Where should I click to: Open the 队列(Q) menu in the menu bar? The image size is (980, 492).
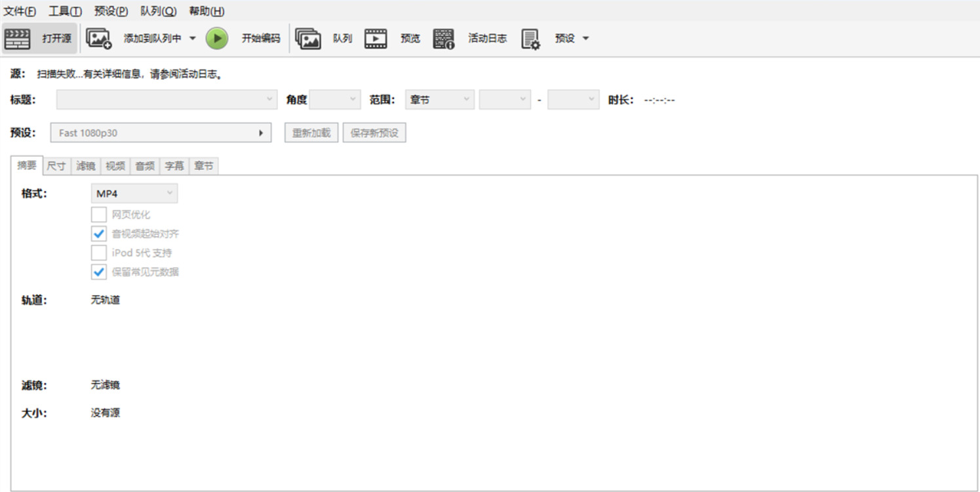tap(159, 11)
